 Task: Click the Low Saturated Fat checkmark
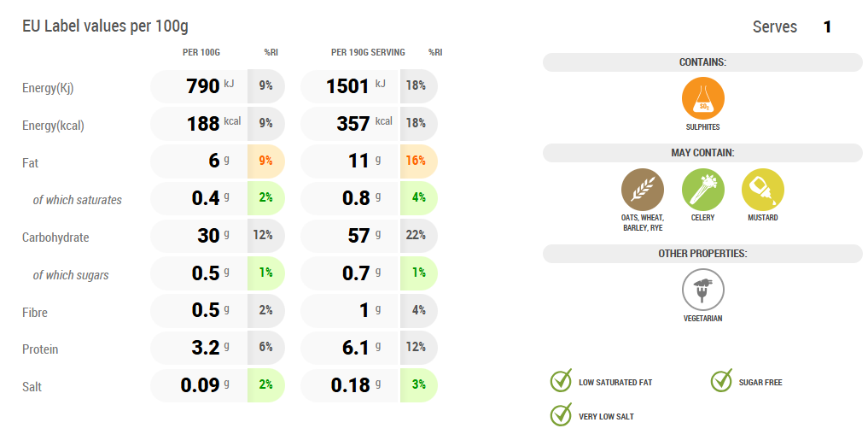[x=561, y=381]
